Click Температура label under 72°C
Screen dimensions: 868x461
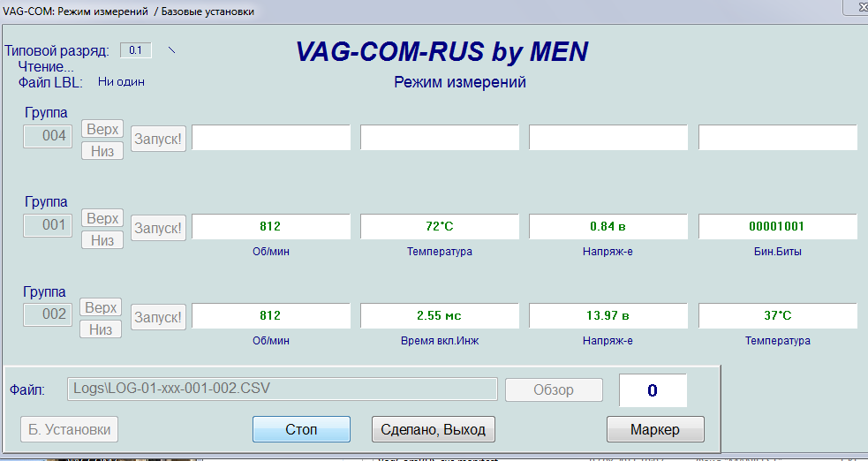(440, 251)
